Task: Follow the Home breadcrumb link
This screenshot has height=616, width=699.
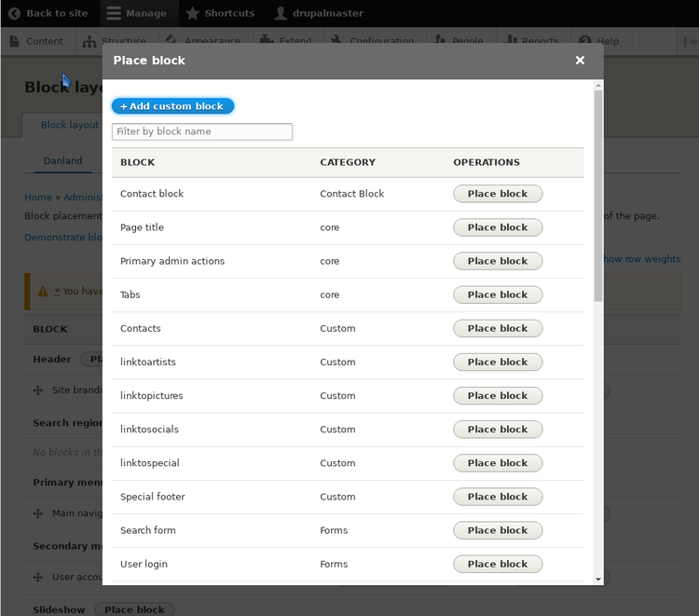Action: 38,198
